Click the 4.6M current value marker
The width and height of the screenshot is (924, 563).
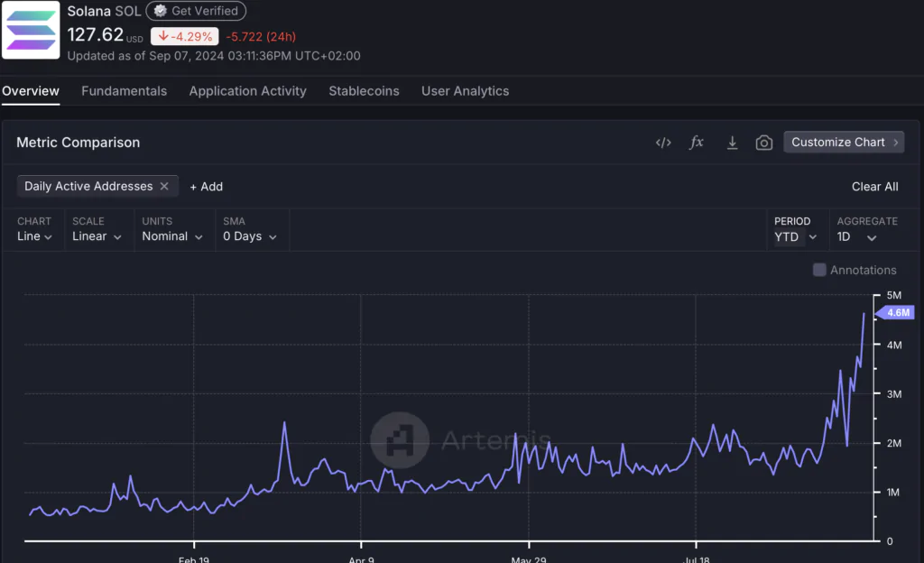896,313
